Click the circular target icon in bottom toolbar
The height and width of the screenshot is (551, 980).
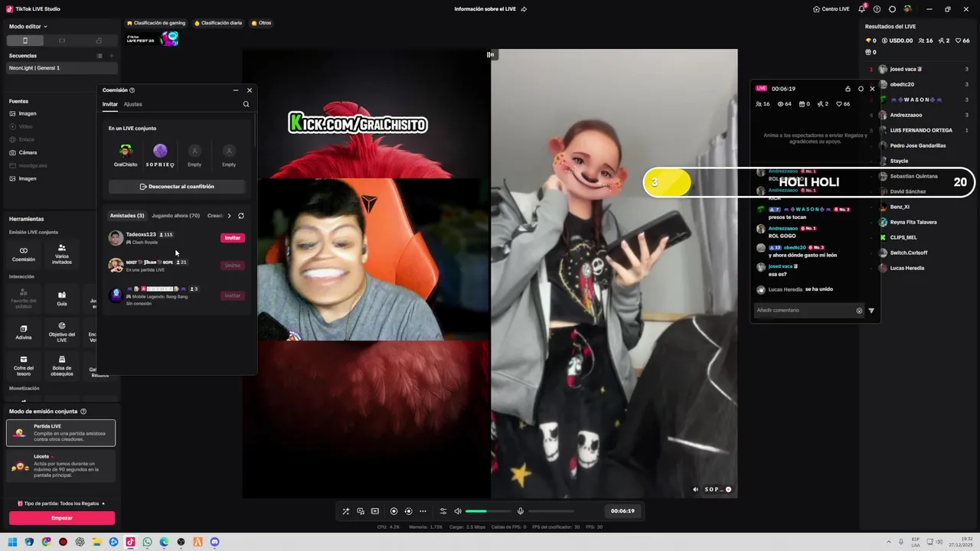click(x=408, y=511)
